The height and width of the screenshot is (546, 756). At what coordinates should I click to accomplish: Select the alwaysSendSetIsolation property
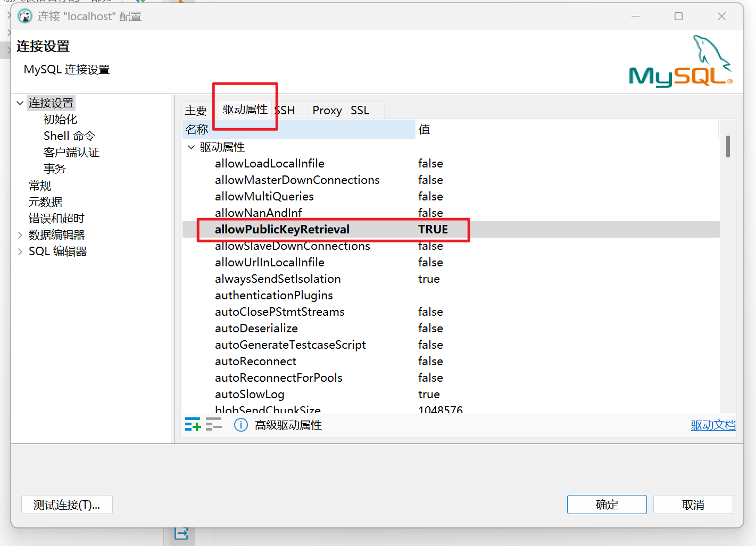(278, 279)
